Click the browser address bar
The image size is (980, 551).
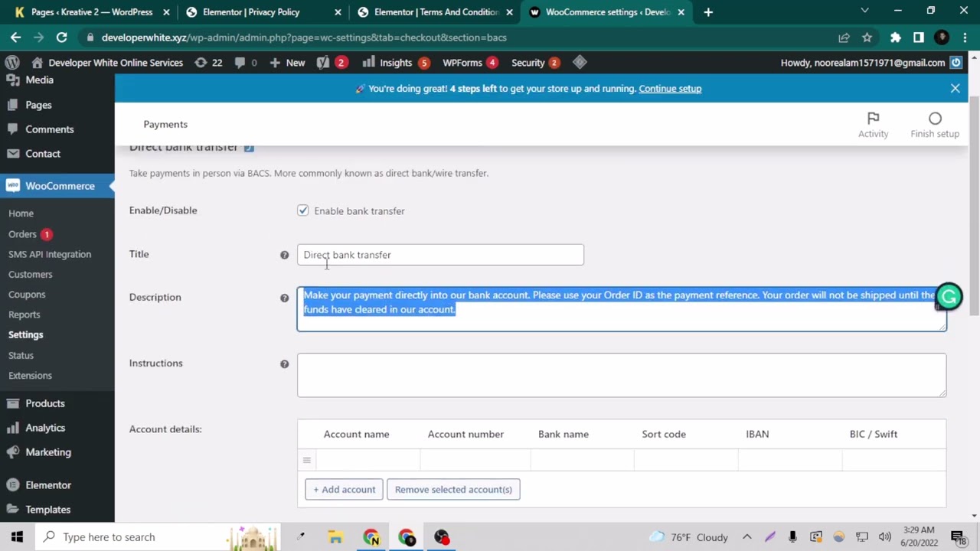[459, 37]
